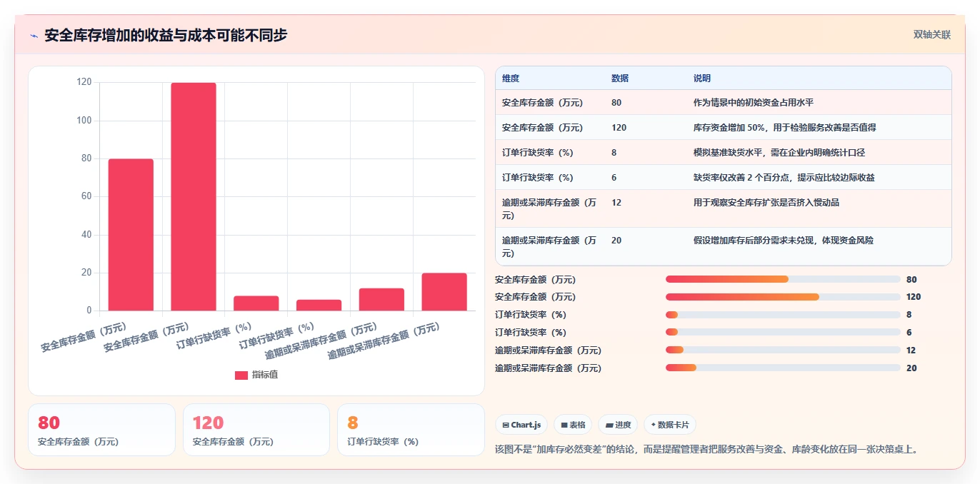Screen dimensions: 980x484
Task: Click the 安全库存增加的收益与成本可能不同步 title
Action: 166,36
